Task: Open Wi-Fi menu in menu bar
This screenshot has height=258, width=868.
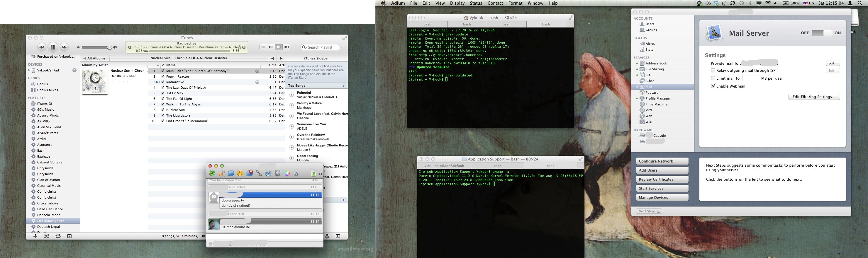Action: [x=768, y=3]
